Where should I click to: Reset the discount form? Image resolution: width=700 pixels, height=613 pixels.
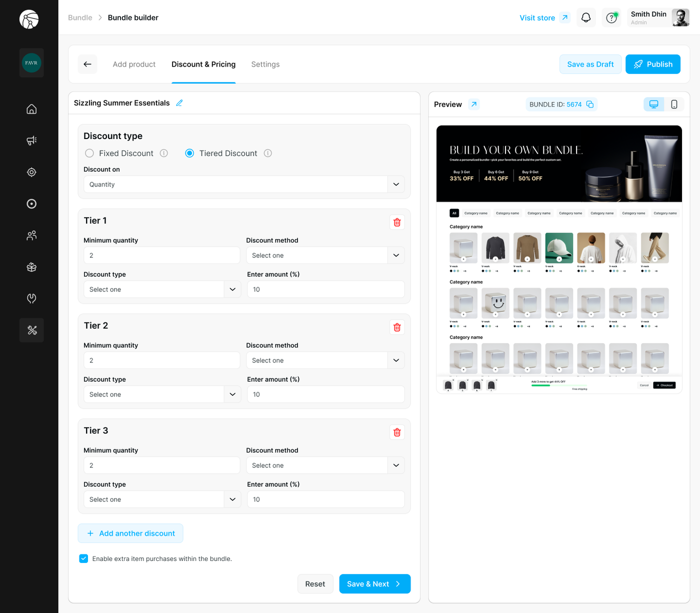tap(315, 583)
